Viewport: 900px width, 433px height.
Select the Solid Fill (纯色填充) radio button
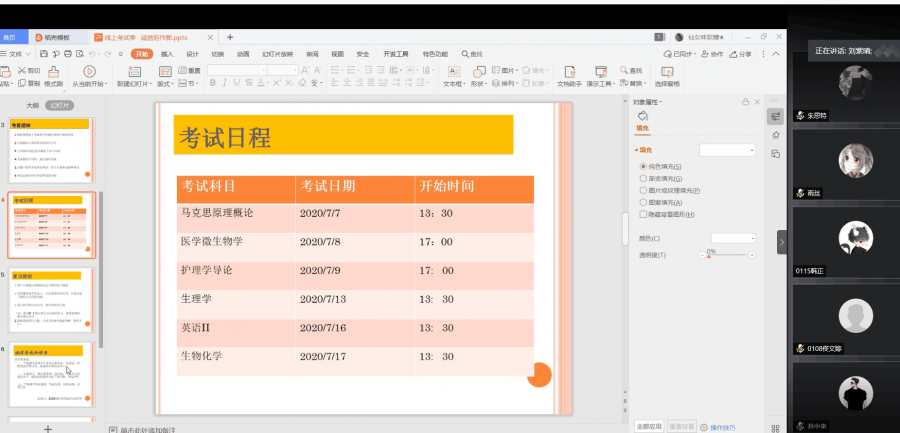[643, 166]
